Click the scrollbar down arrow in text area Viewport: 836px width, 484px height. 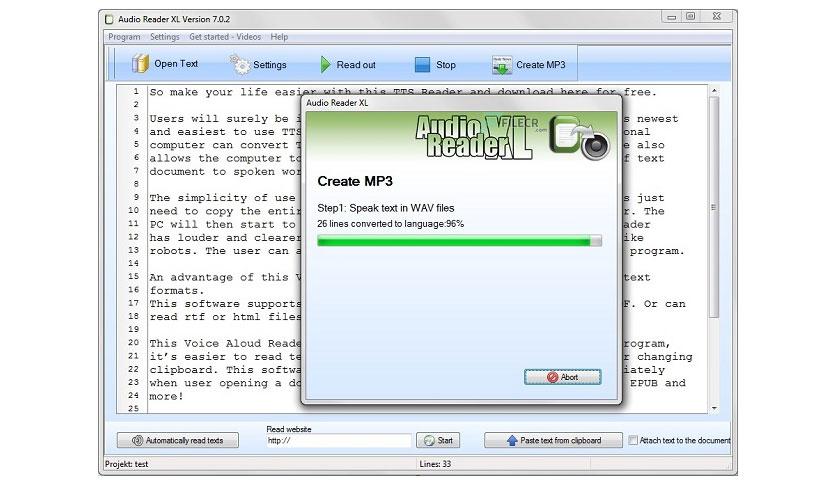pos(714,408)
